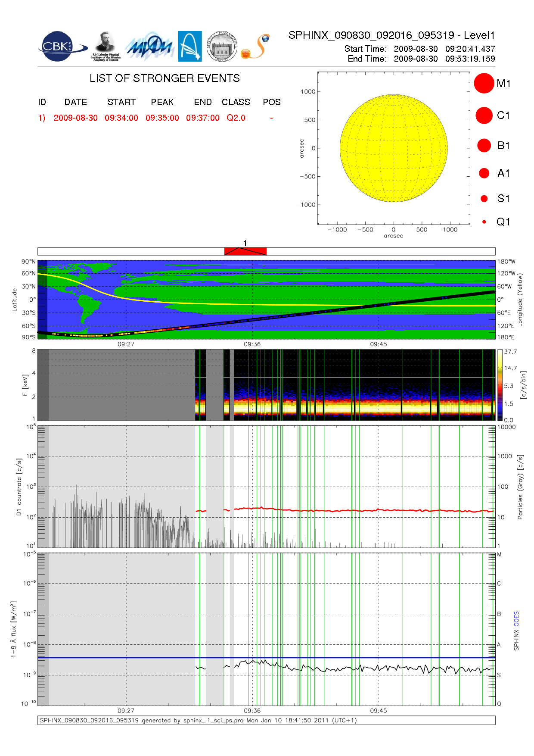Click the blue square arc emblem
Viewport: 534px width, 756px height.
click(190, 46)
